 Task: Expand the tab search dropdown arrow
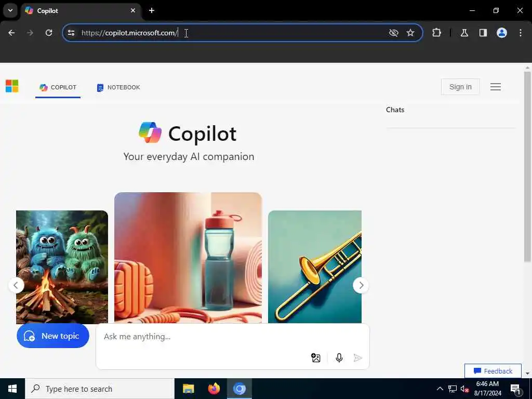tap(10, 10)
